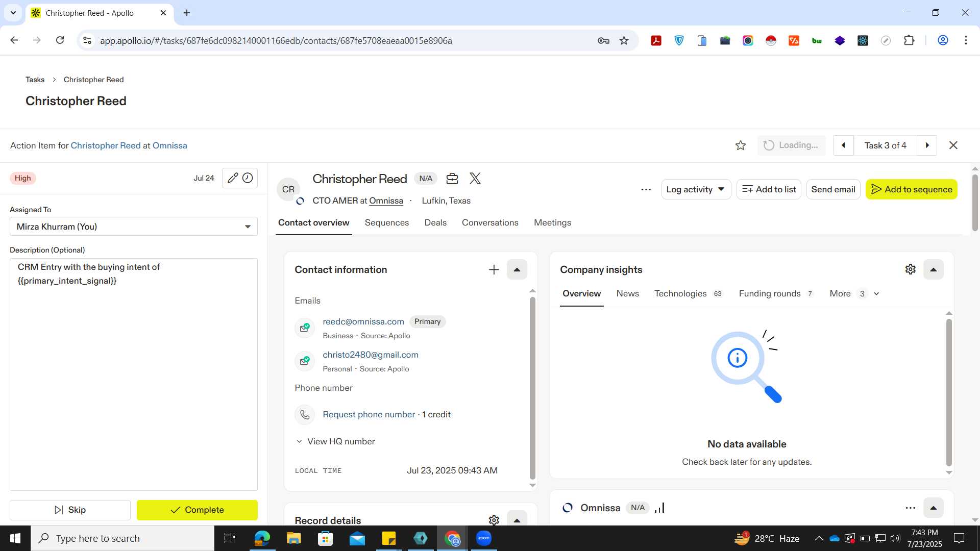Viewport: 980px width, 551px height.
Task: Open Record details settings gear
Action: 494,520
